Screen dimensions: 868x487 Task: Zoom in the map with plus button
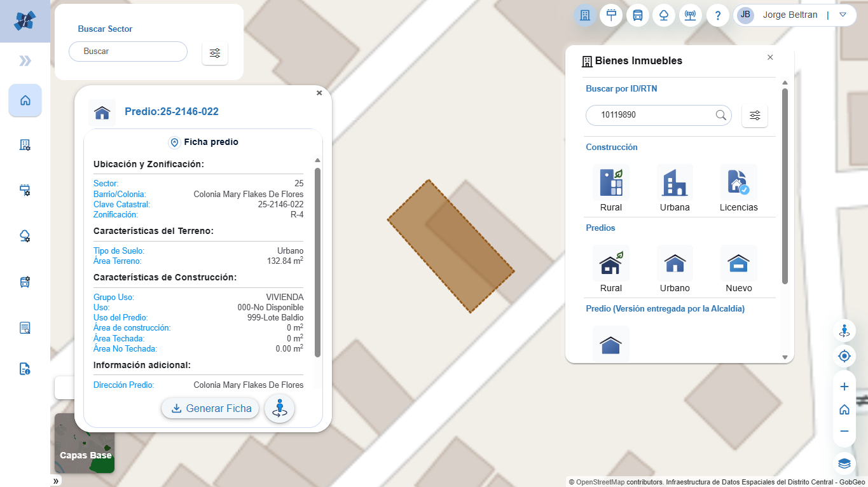(844, 387)
